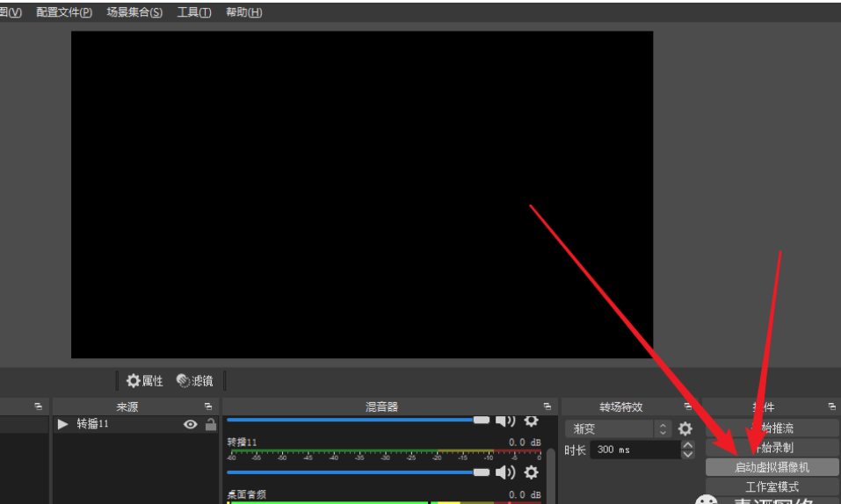Viewport: 841px width, 504px height.
Task: Click the 启动虚拟摄像机 button
Action: coord(772,467)
